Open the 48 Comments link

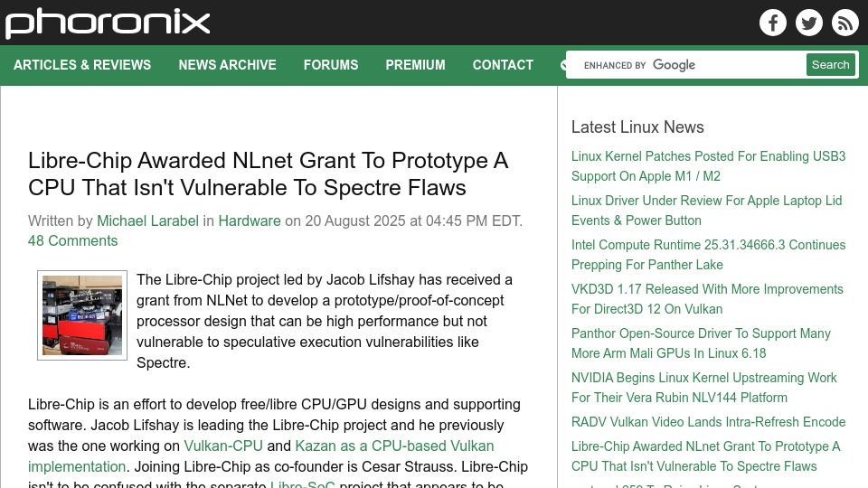(x=73, y=240)
